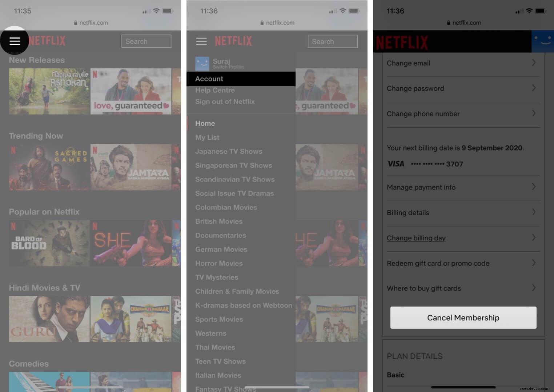
Task: Expand Change email chevron
Action: coord(534,63)
